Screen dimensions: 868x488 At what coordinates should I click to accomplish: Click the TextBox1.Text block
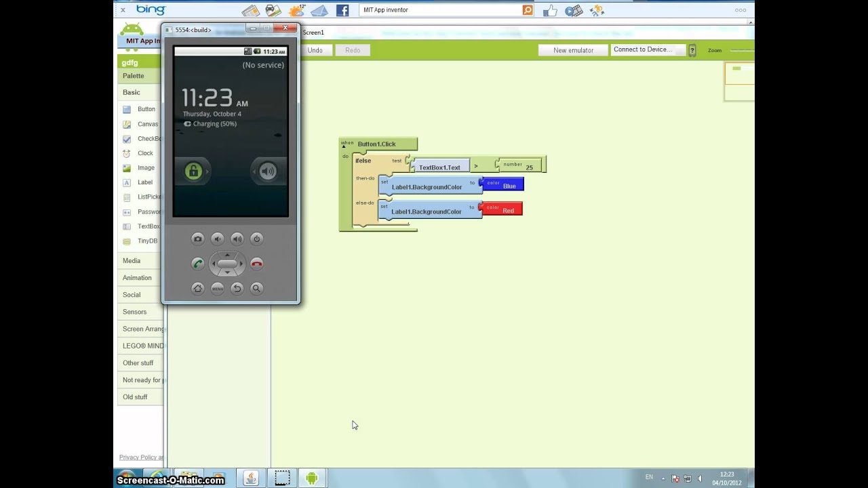[439, 167]
